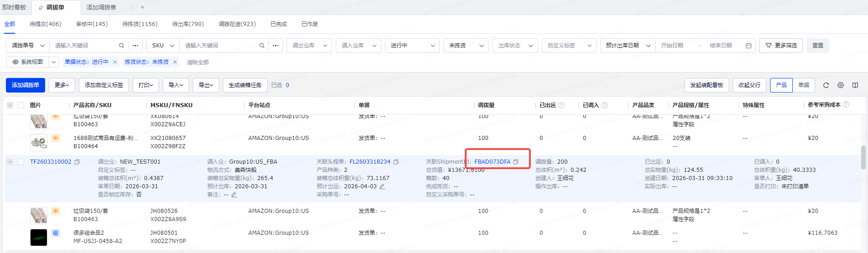Click the column layout icon beside the gear

(x=855, y=85)
